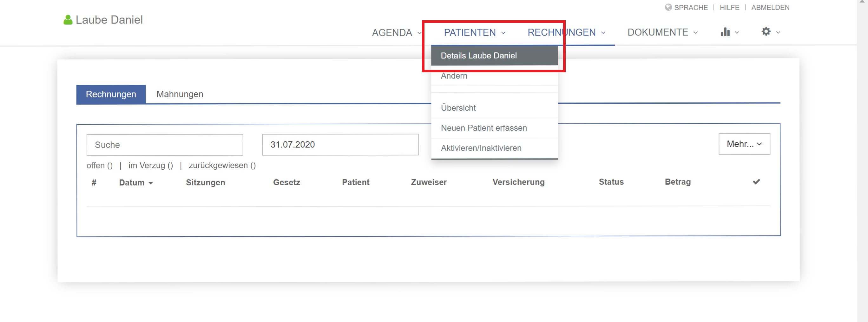Click the Betrag column header

tap(678, 182)
